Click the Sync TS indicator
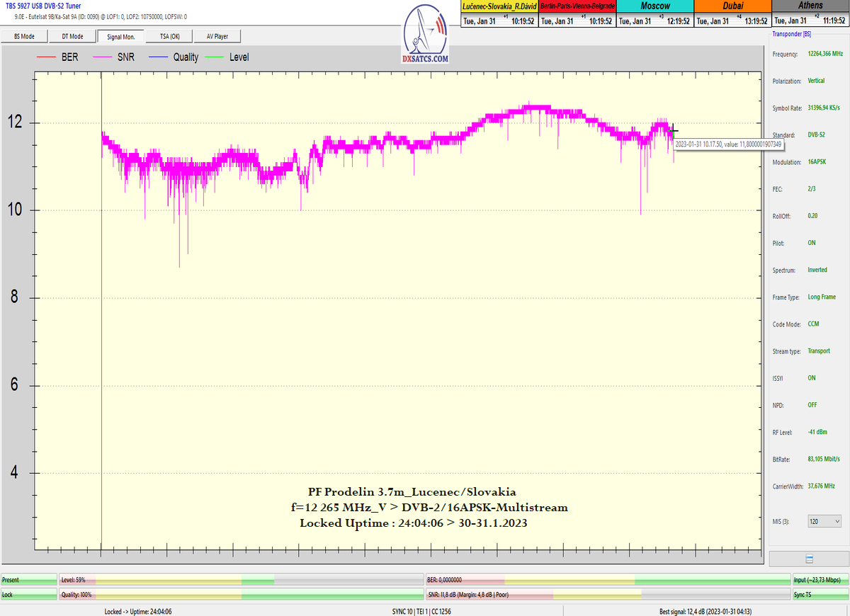 820,595
